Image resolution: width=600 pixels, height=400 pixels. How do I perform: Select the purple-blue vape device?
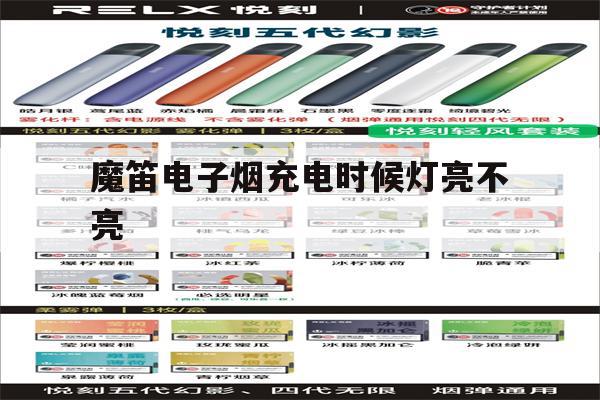[157, 75]
